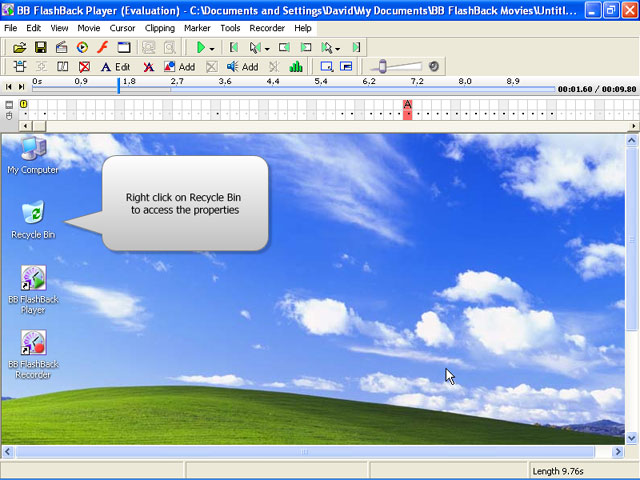Viewport: 640px width, 480px height.
Task: Open the Clipping menu
Action: [x=159, y=28]
